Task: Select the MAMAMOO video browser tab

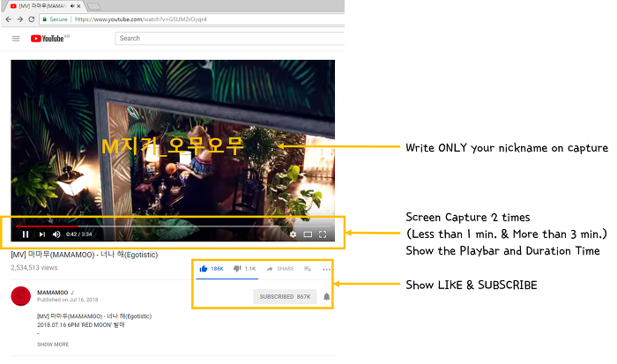Action: (41, 6)
